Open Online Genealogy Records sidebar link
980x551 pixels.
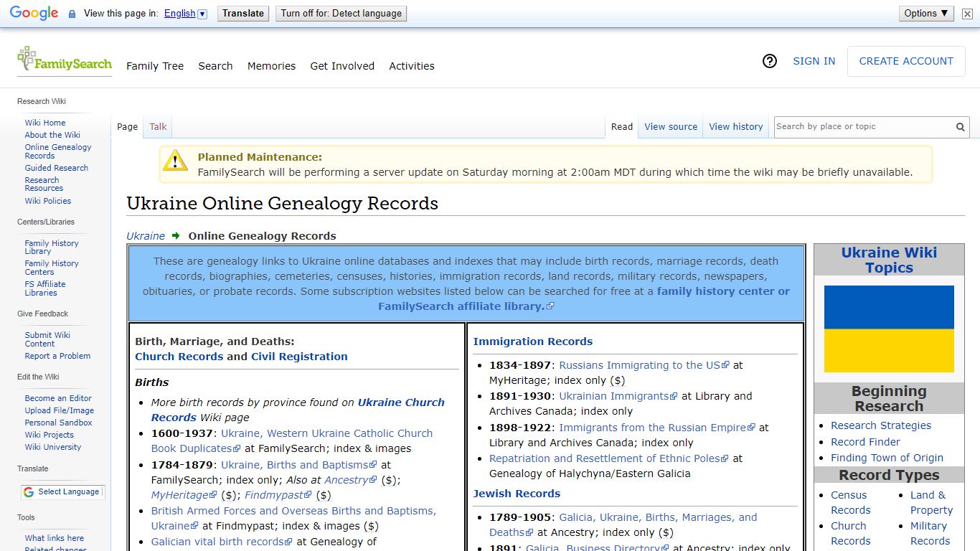[58, 151]
